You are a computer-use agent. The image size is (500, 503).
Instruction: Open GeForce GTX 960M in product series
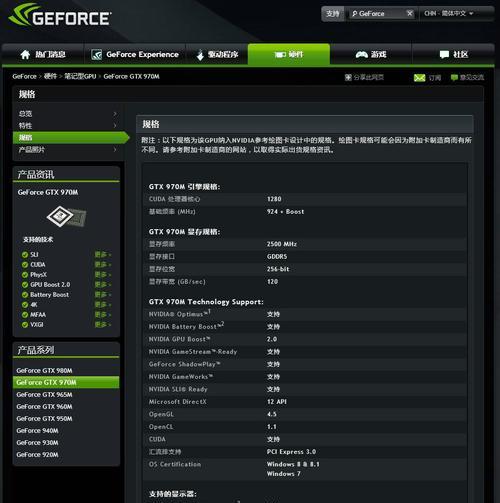[x=44, y=407]
